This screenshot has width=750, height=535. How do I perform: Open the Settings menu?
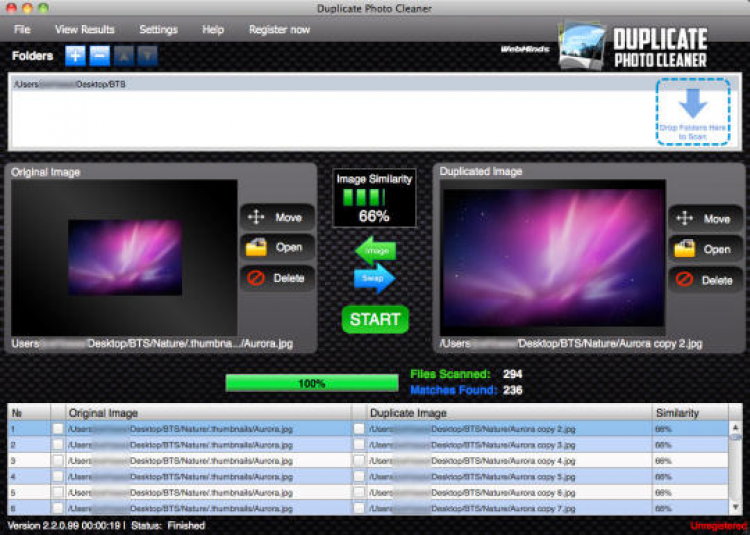[158, 30]
